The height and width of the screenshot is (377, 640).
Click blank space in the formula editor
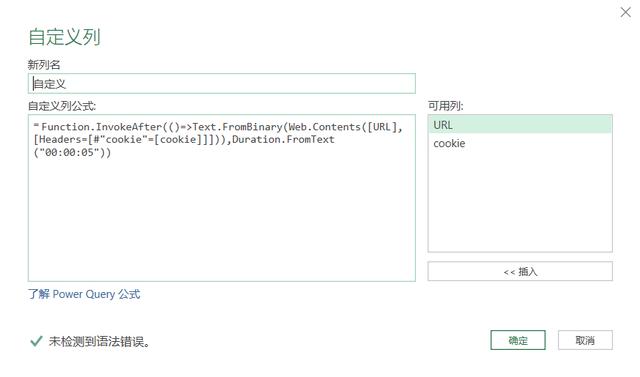222,220
